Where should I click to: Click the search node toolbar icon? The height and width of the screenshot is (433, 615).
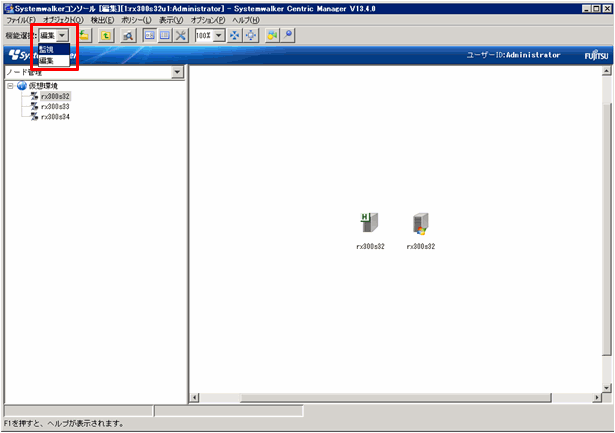coord(128,35)
